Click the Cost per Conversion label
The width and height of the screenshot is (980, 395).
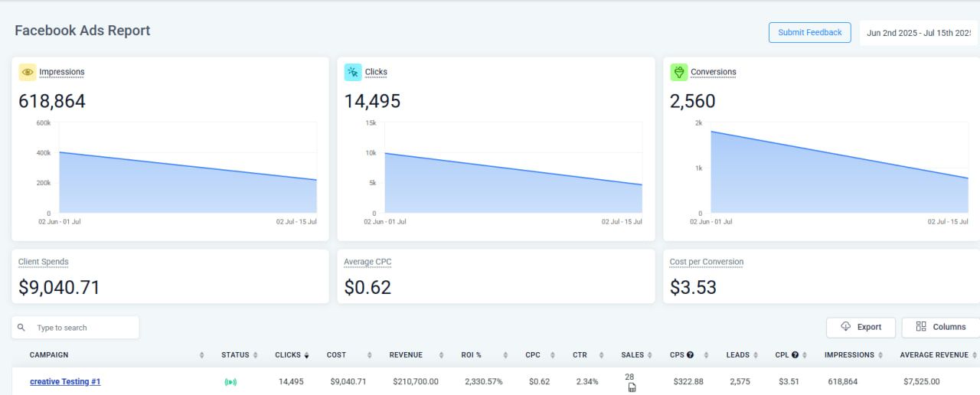pyautogui.click(x=707, y=262)
